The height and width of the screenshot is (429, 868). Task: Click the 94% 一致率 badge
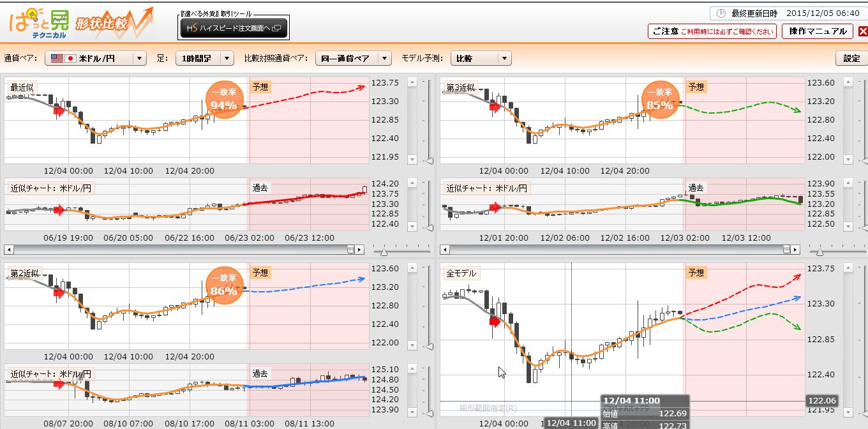coord(223,100)
